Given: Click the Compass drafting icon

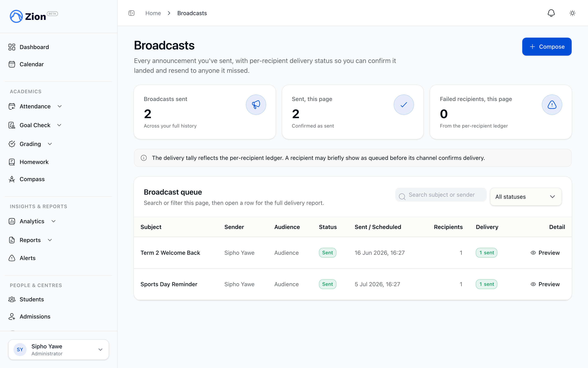Looking at the screenshot, I should click(12, 179).
